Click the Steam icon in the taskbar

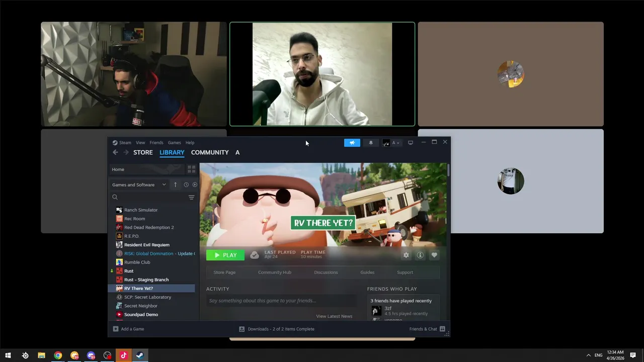[140, 355]
